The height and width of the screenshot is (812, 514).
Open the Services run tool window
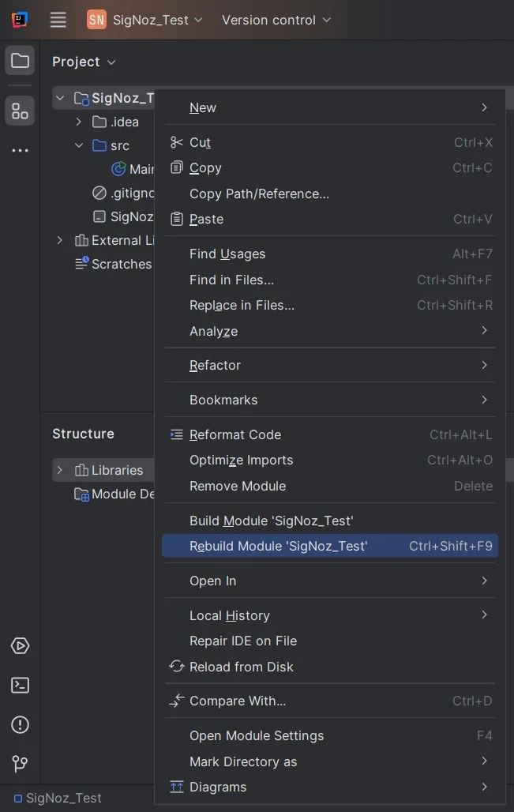coord(20,646)
